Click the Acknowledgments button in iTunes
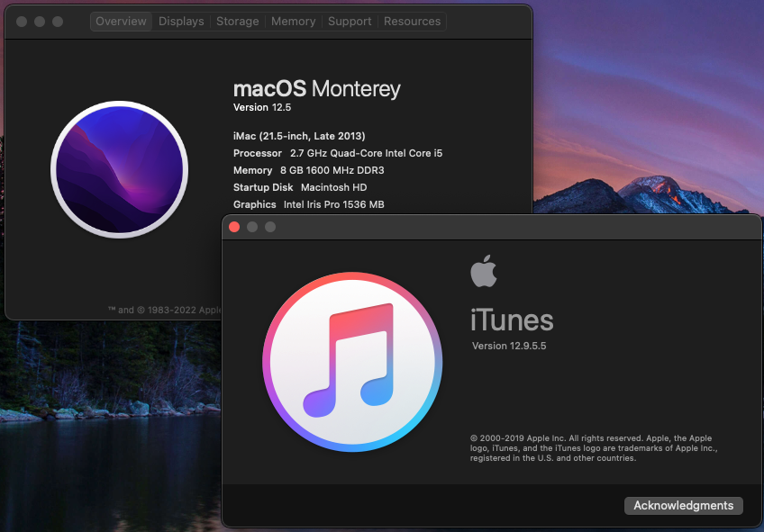 (684, 506)
